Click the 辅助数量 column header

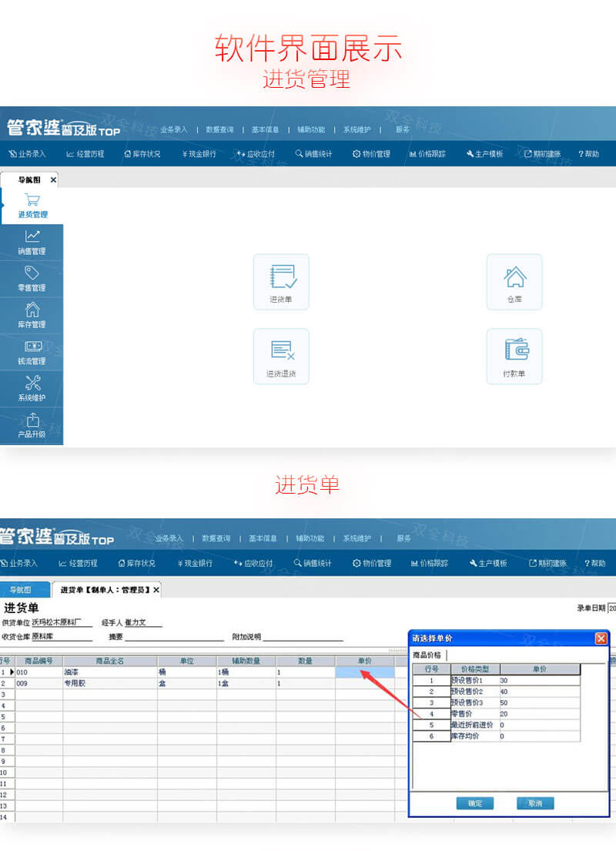[x=246, y=661]
